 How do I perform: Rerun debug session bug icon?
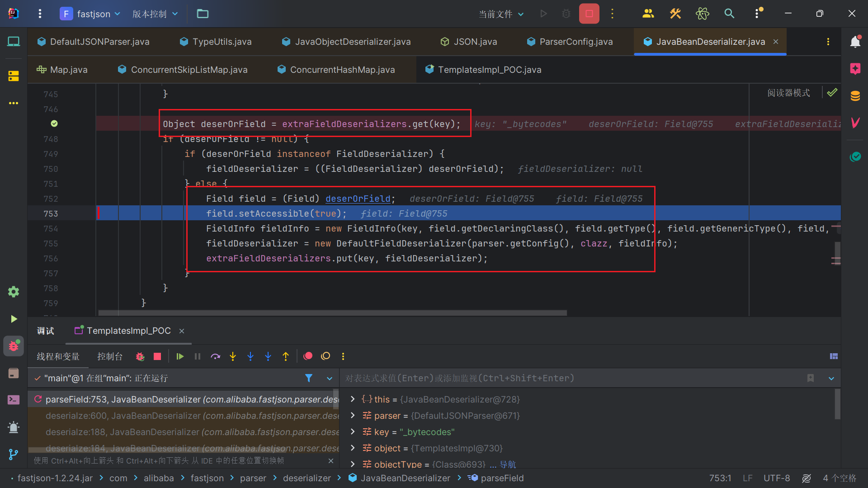(x=140, y=356)
